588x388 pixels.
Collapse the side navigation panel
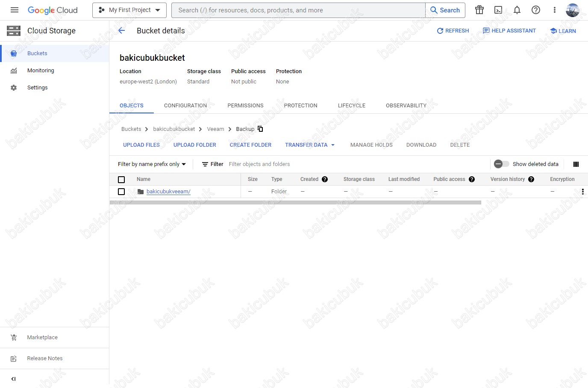point(13,379)
